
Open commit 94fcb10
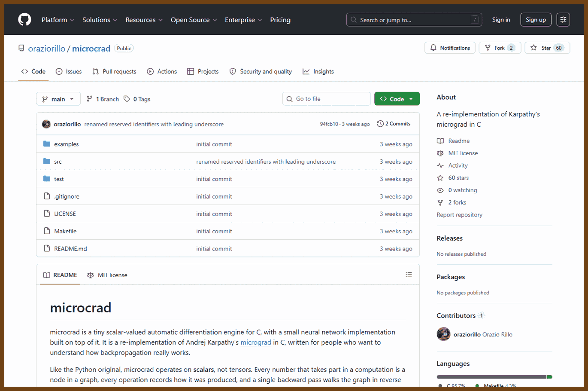329,124
